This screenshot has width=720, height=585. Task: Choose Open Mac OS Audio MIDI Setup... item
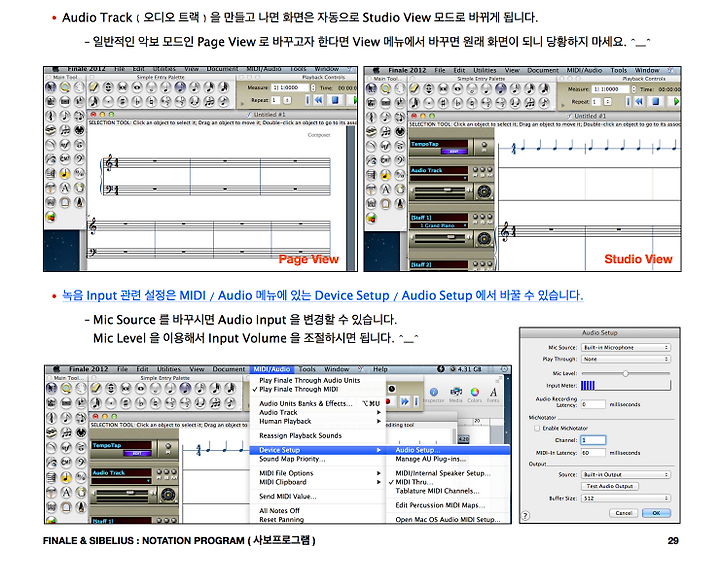pyautogui.click(x=447, y=520)
